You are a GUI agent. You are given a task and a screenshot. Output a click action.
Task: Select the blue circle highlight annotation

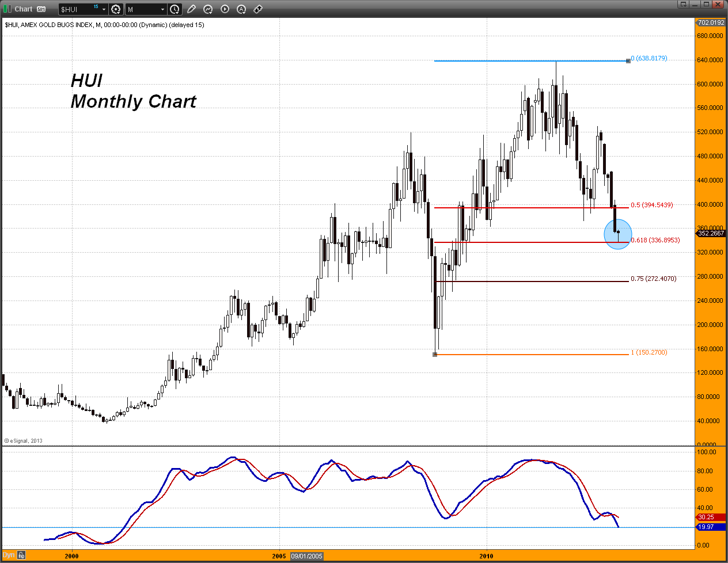(x=618, y=234)
